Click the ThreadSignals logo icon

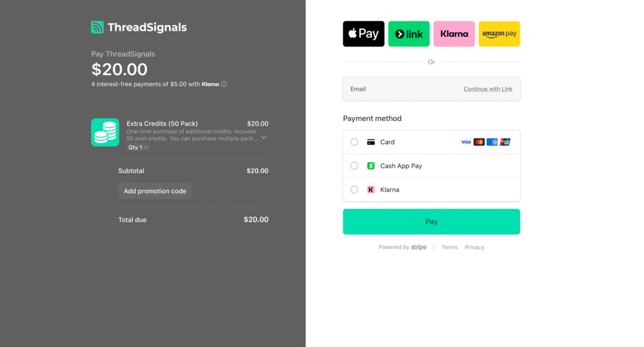pos(97,27)
